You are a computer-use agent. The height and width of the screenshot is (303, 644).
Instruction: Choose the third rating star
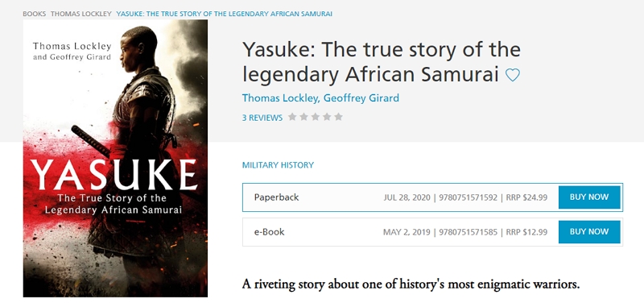pos(316,117)
